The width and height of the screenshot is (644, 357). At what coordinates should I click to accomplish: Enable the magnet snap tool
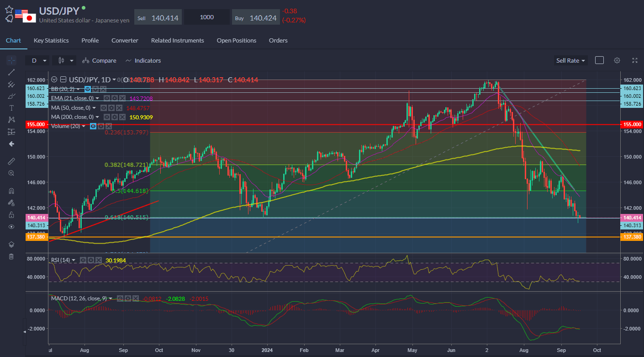pos(11,191)
